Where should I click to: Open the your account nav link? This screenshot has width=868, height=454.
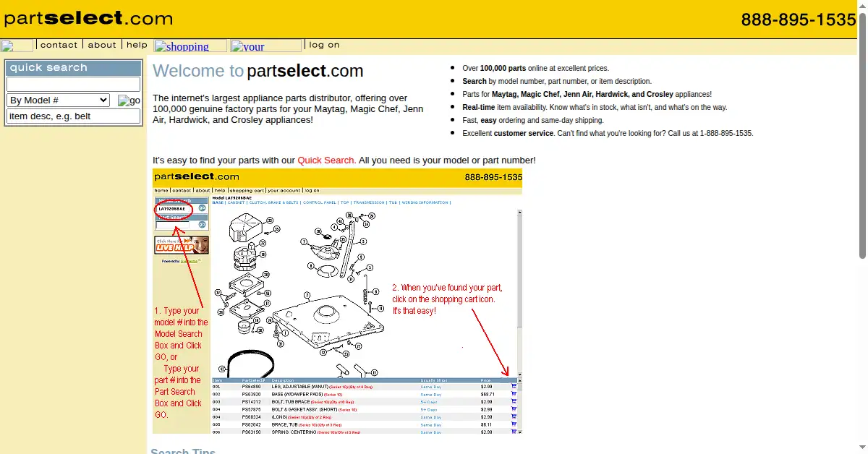(x=266, y=46)
